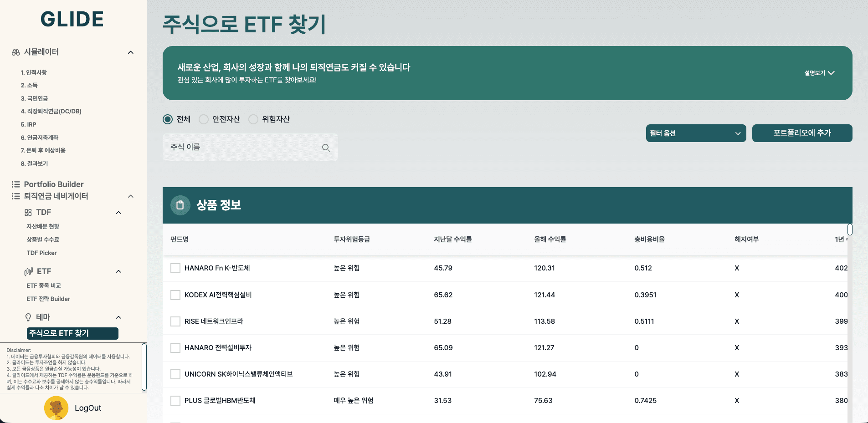Image resolution: width=868 pixels, height=423 pixels.
Task: Open 3. 국민연금 menu item
Action: tap(34, 98)
